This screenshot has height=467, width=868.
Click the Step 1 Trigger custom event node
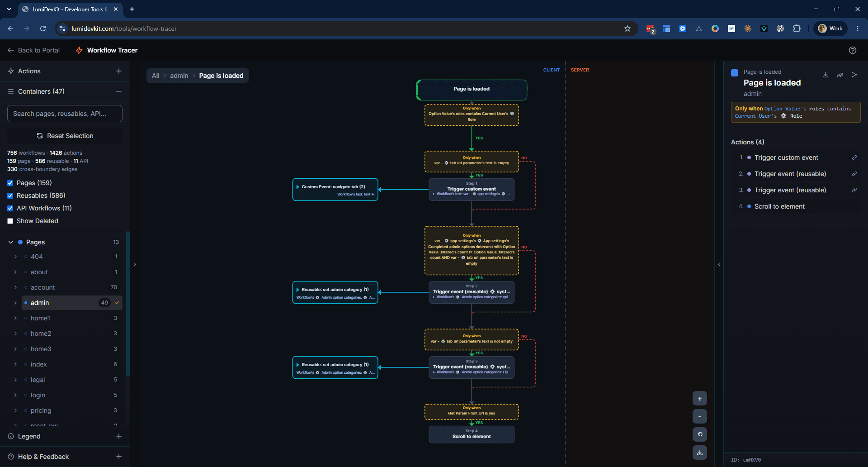472,189
